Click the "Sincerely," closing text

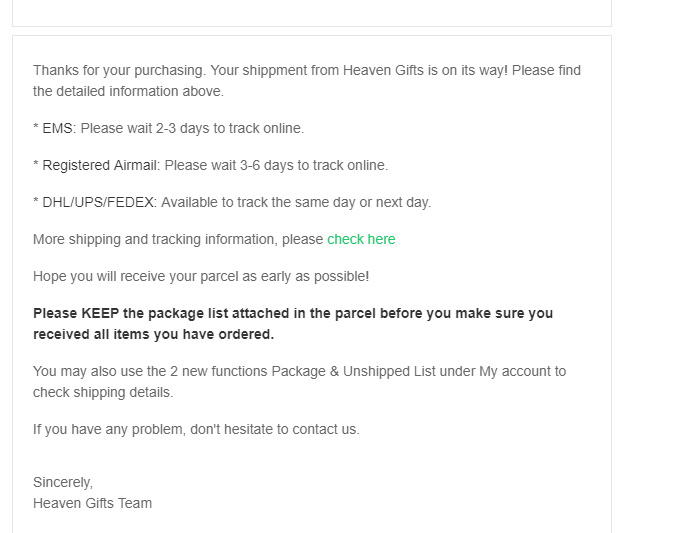pyautogui.click(x=63, y=482)
